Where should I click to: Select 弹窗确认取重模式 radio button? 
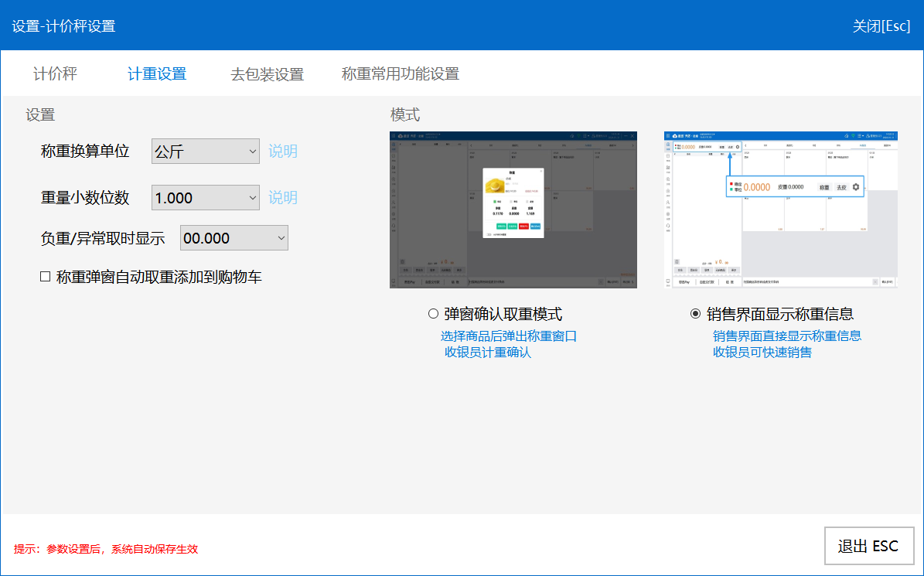point(434,314)
